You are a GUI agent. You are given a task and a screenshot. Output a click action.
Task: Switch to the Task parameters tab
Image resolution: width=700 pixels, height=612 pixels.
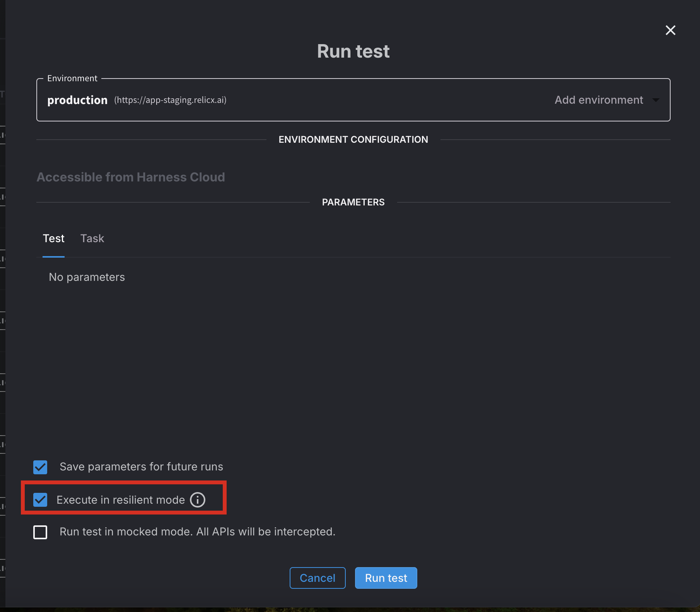92,239
